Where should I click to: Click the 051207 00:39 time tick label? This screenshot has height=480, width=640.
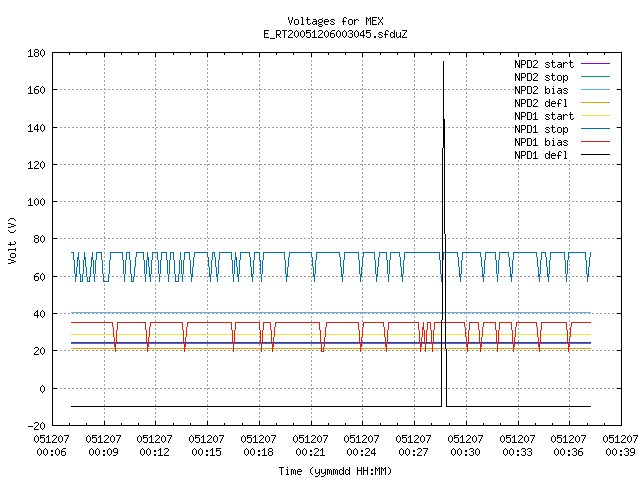coord(620,446)
